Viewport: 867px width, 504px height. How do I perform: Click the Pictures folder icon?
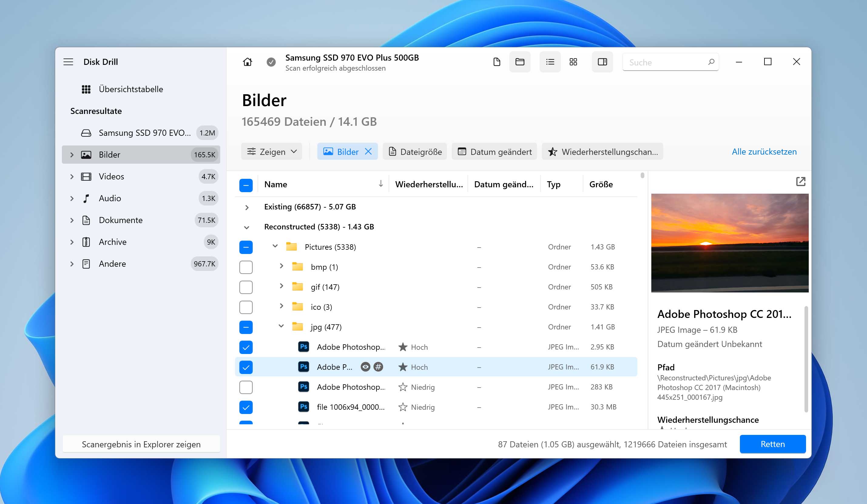292,247
